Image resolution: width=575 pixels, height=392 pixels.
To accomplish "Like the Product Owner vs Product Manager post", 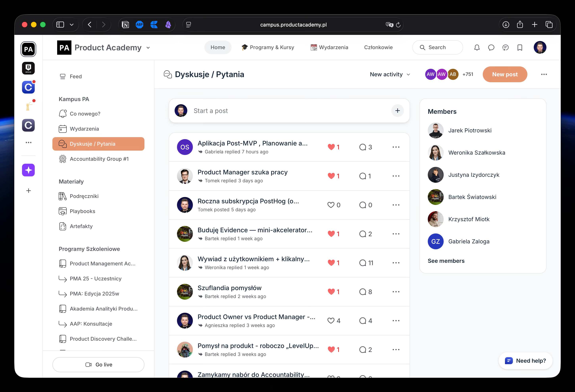I will [331, 321].
